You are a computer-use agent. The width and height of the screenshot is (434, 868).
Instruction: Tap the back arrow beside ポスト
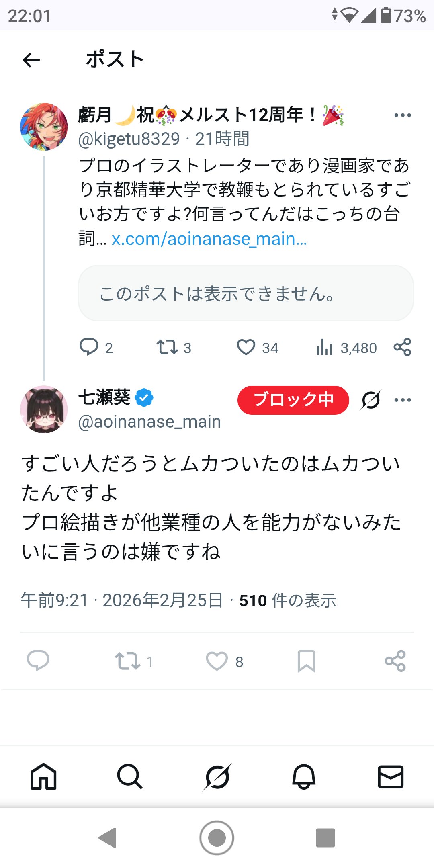[x=31, y=60]
